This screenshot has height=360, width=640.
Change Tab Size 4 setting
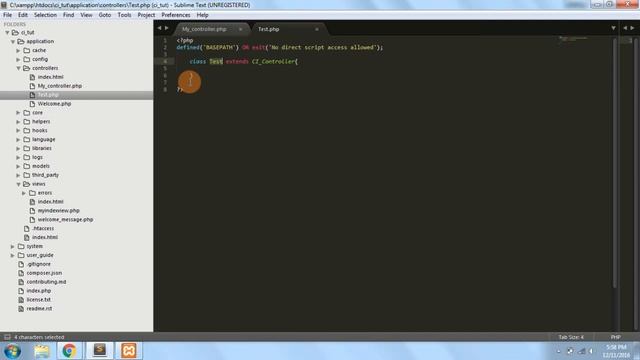pos(571,337)
